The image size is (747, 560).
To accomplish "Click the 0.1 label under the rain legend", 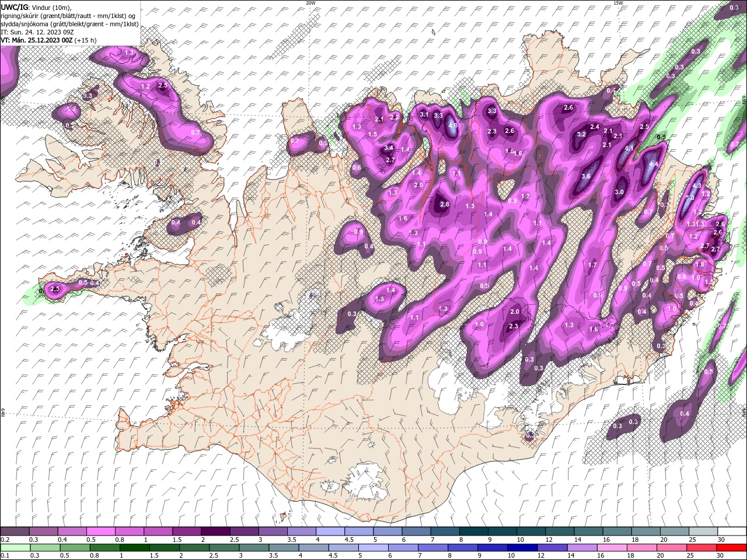I will point(5,555).
